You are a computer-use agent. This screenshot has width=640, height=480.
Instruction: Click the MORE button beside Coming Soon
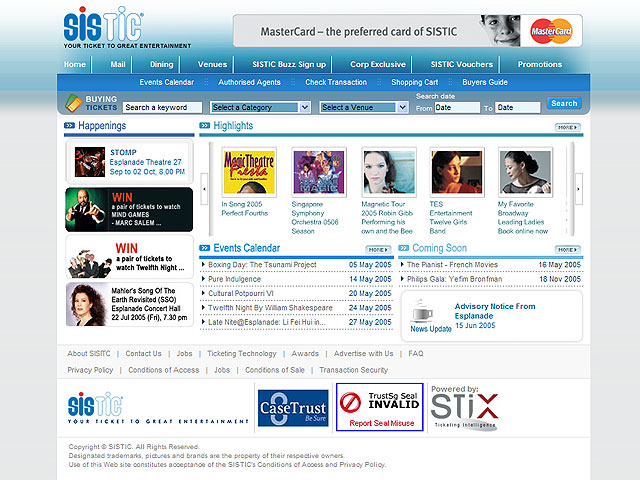coord(567,249)
